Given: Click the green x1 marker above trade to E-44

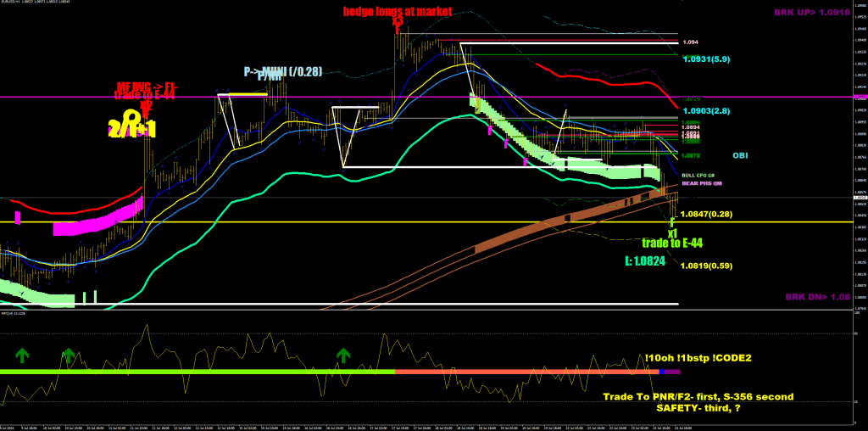Looking at the screenshot, I should point(671,232).
